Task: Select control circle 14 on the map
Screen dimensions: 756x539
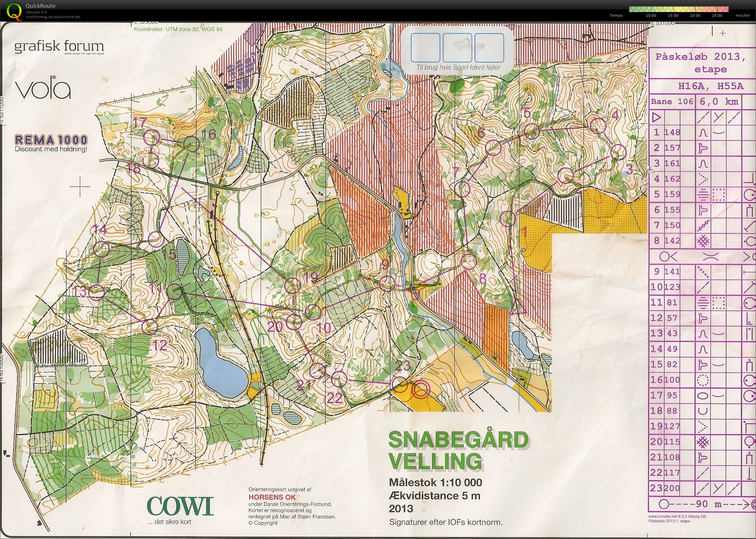Action: (102, 249)
